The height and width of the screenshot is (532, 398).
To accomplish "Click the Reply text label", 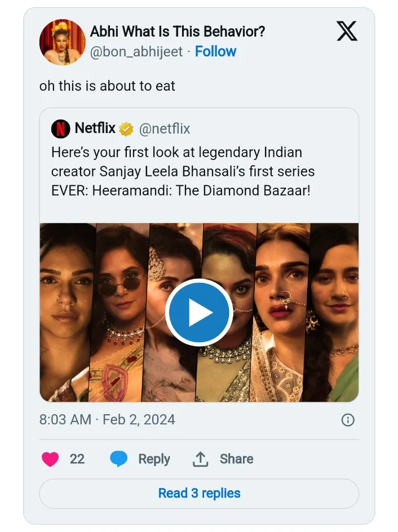I will (154, 459).
